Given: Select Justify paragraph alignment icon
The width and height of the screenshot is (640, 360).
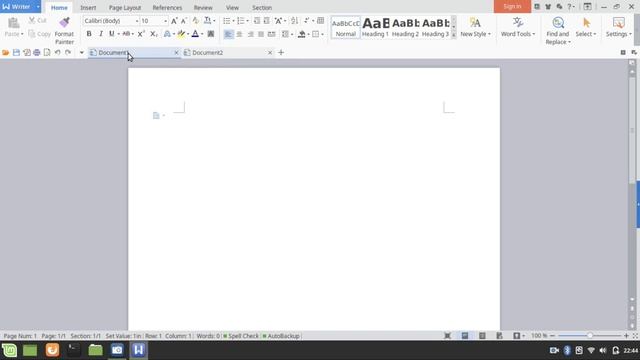Looking at the screenshot, I should coord(261,34).
